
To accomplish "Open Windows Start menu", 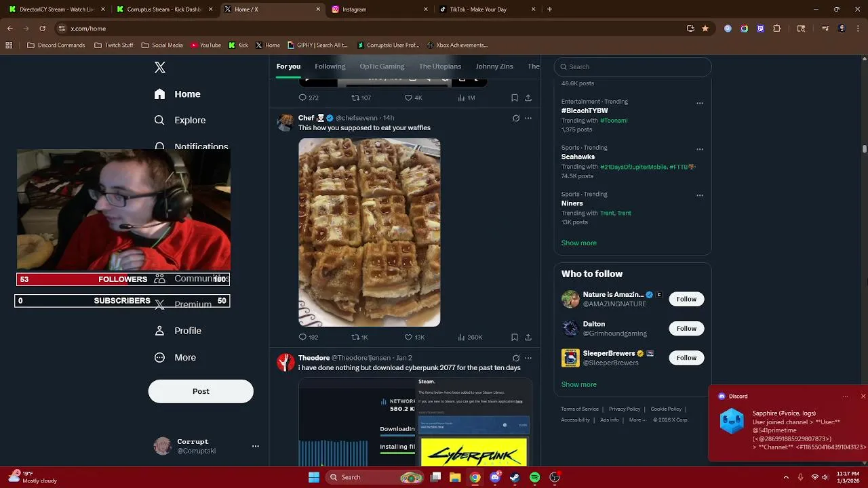I will point(314,477).
